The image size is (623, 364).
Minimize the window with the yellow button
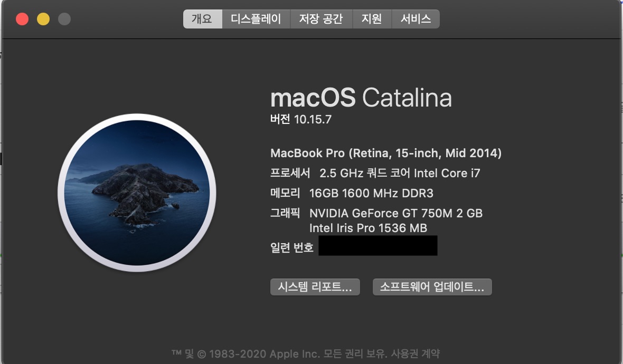[43, 19]
